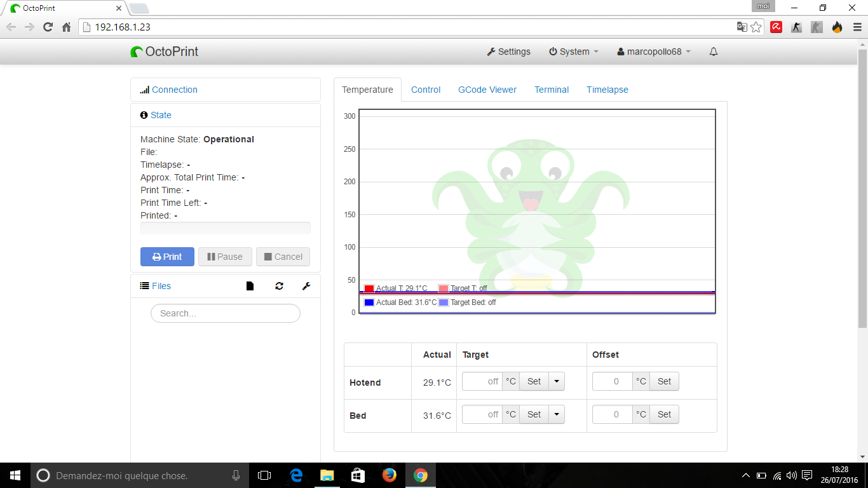Open File Explorer from the taskbar
The width and height of the screenshot is (868, 488).
click(x=327, y=475)
